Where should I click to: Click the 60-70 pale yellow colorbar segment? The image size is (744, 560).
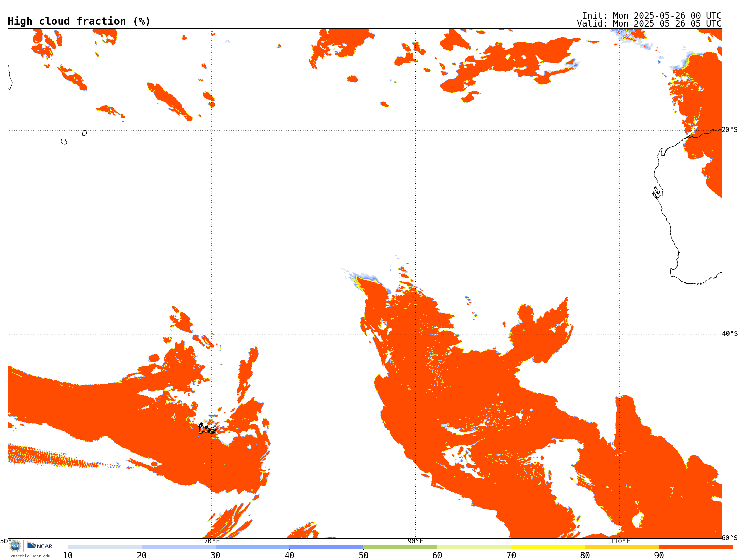tap(474, 547)
